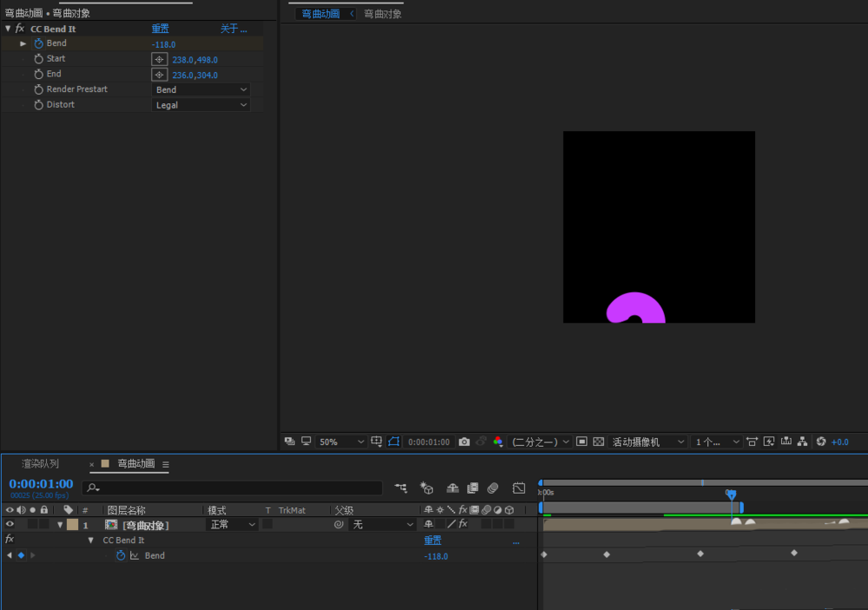This screenshot has height=610, width=868.
Task: Open the timeline button in viewer
Action: pos(786,441)
